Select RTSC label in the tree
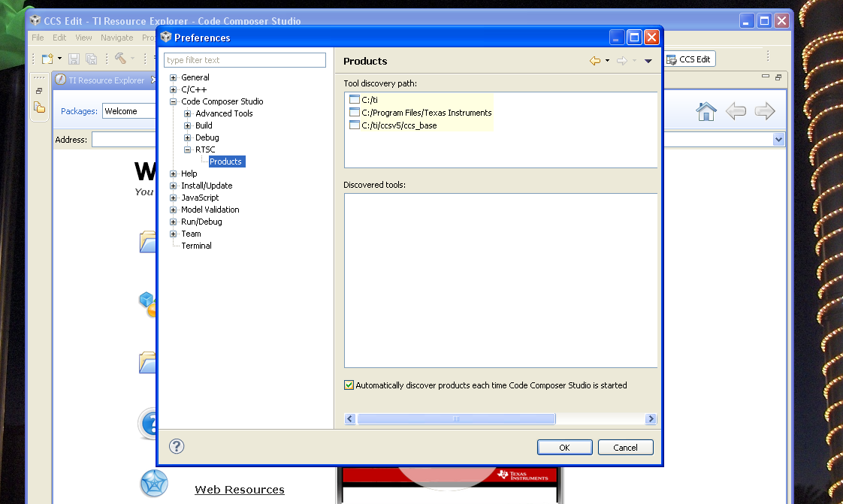This screenshot has width=843, height=504. click(x=205, y=149)
